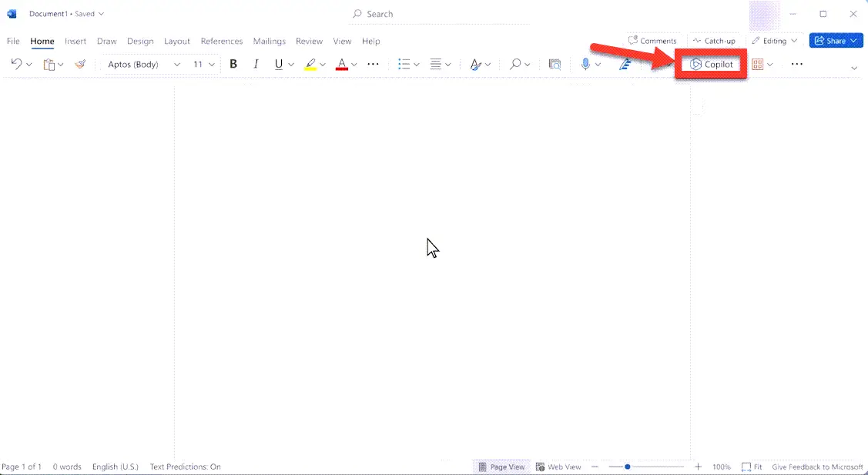Change the English (U.S.) language setting
Image resolution: width=868 pixels, height=475 pixels.
[116, 467]
